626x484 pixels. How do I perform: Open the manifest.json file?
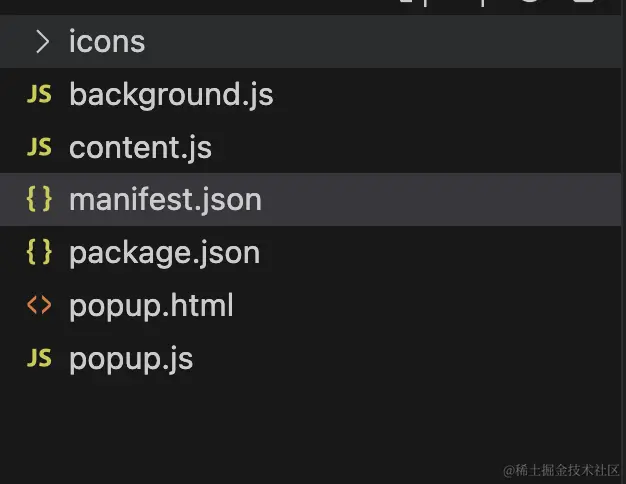[x=165, y=200]
